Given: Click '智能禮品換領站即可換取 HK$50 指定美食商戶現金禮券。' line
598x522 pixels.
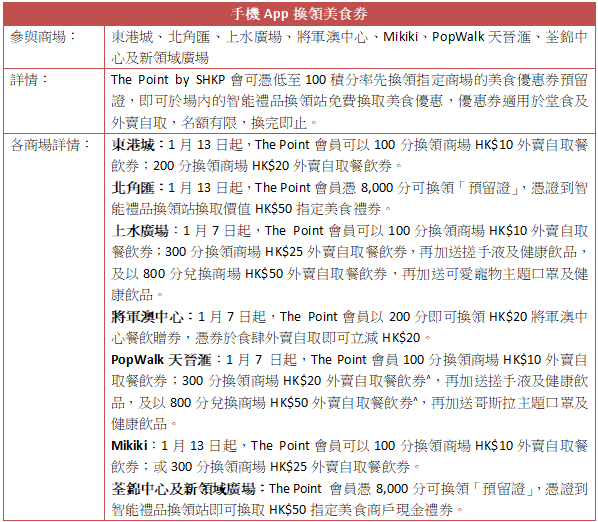Looking at the screenshot, I should click(x=288, y=510).
